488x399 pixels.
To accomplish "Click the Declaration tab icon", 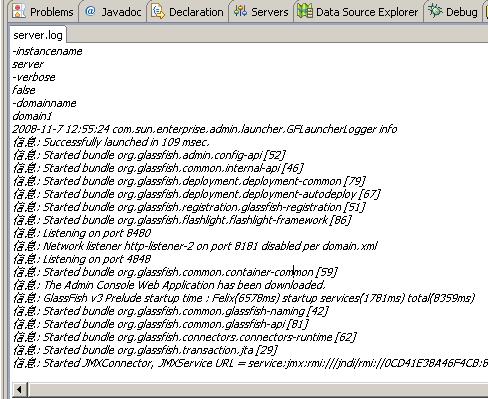I will [158, 11].
